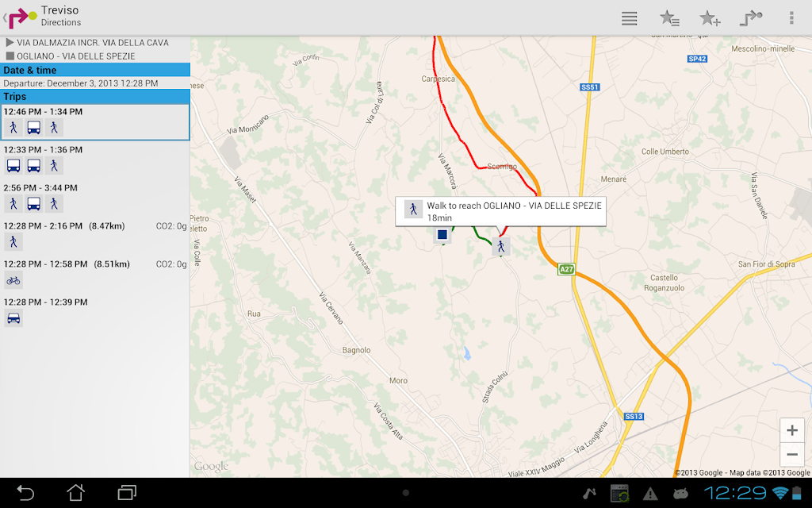Click the Colle Umberto map label

[x=665, y=152]
